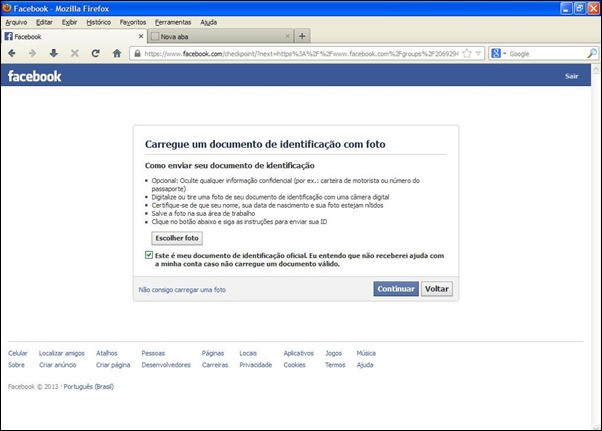Open the Desenvolvedores footer link
The width and height of the screenshot is (602, 431).
166,365
